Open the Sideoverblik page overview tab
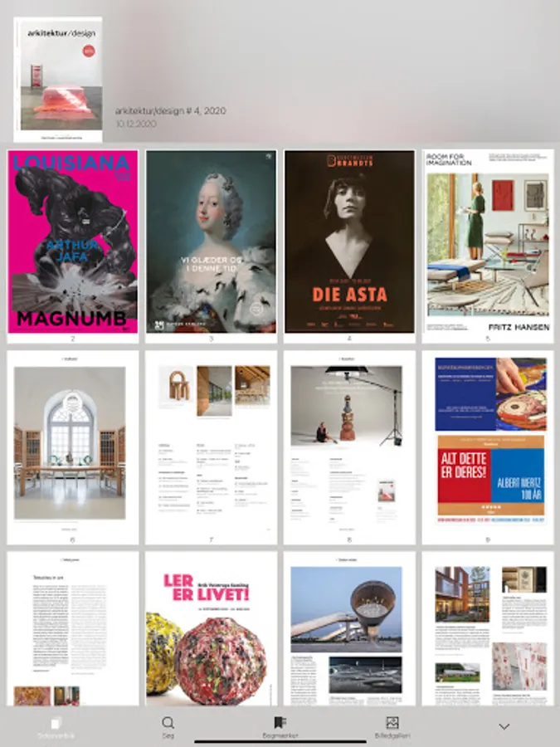The image size is (560, 747). [x=56, y=727]
